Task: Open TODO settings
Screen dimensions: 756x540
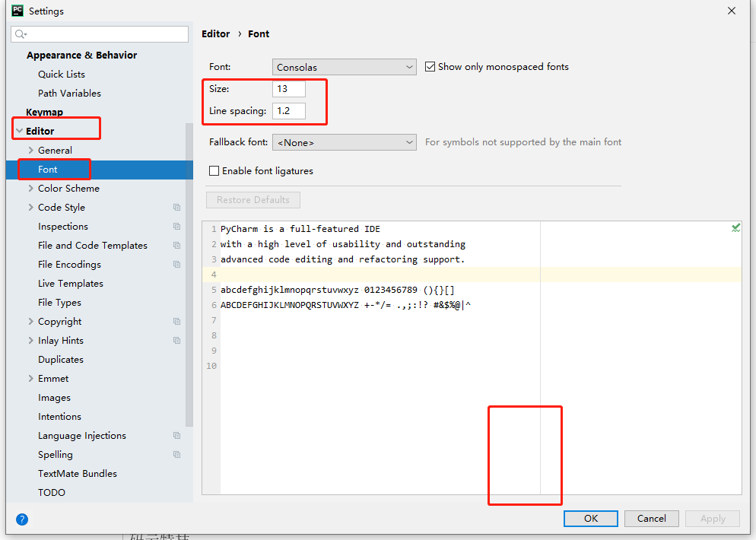Action: (51, 493)
